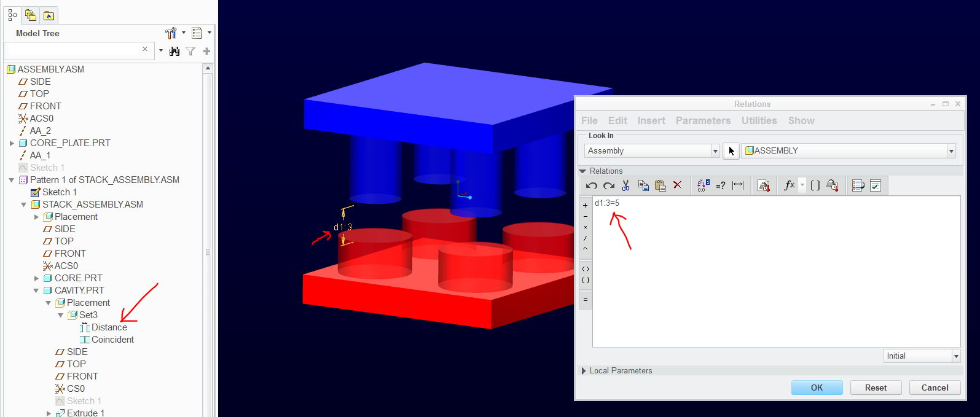The width and height of the screenshot is (980, 417).
Task: Click inside the relations text editor area
Action: coord(776,271)
